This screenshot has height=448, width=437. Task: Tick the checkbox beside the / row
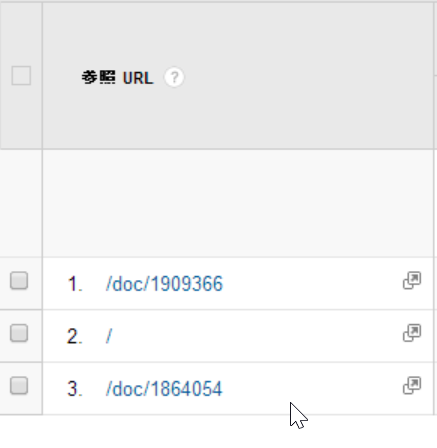coord(19,333)
